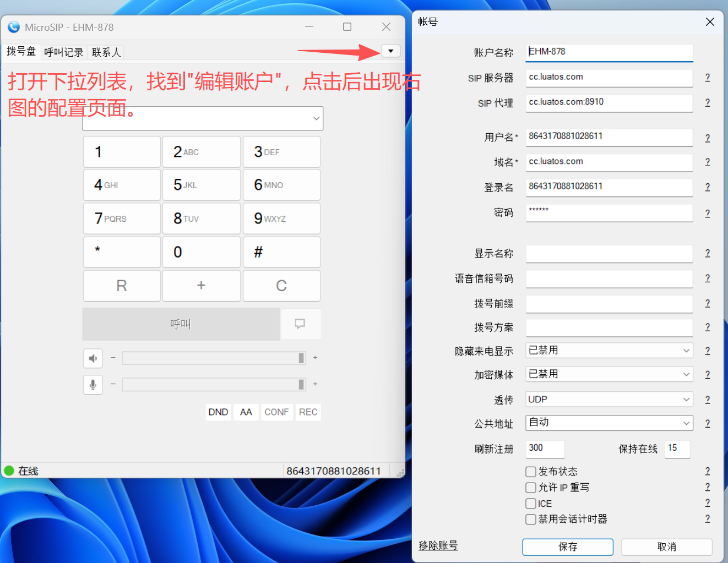This screenshot has height=563, width=728.
Task: Toggle REC call recording
Action: (x=308, y=412)
